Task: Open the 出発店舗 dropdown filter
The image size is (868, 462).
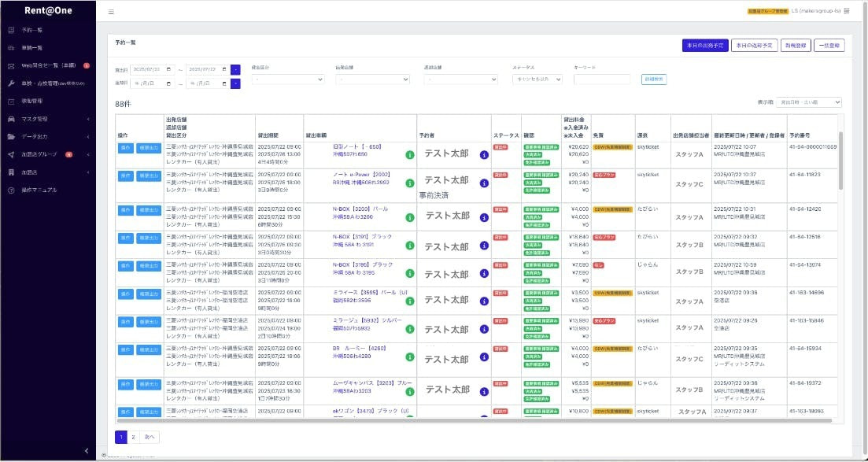Action: 372,79
